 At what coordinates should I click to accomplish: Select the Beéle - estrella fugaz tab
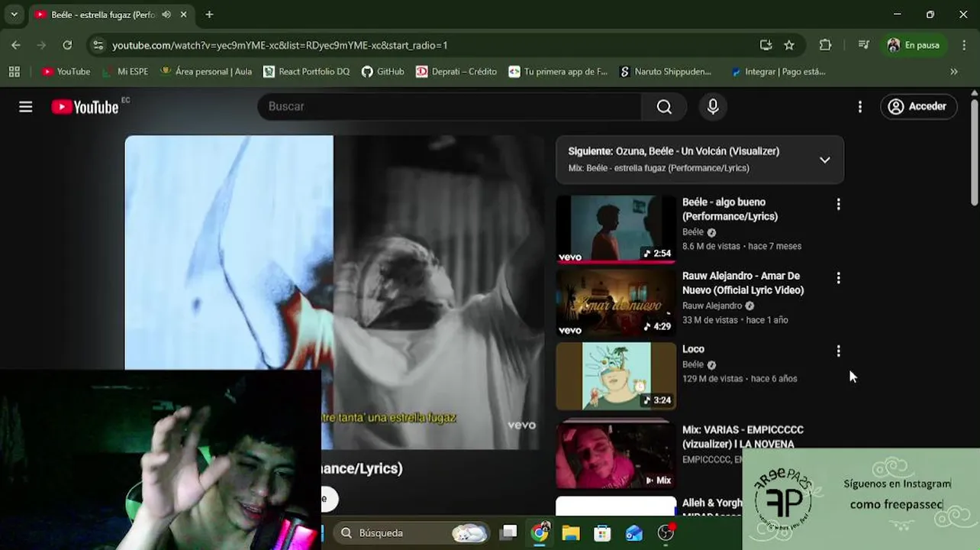pyautogui.click(x=104, y=15)
